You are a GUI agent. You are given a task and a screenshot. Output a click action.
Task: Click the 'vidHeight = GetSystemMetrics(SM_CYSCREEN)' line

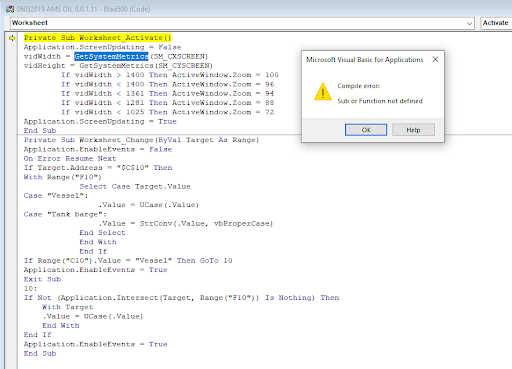pyautogui.click(x=118, y=66)
